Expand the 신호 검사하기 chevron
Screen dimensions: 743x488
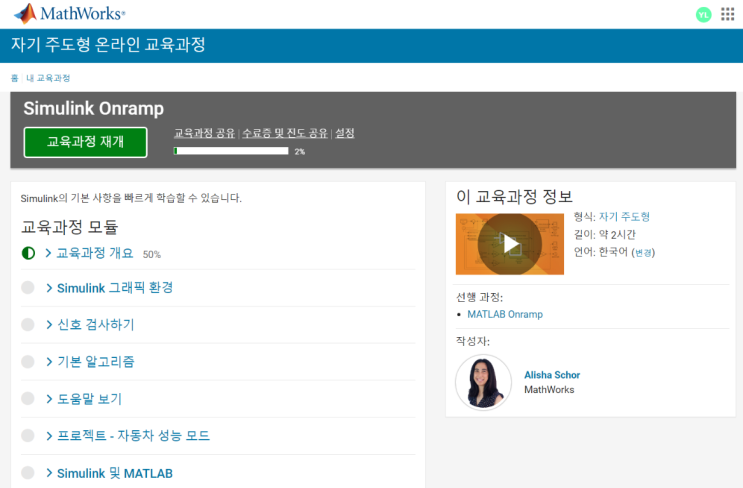(x=49, y=325)
